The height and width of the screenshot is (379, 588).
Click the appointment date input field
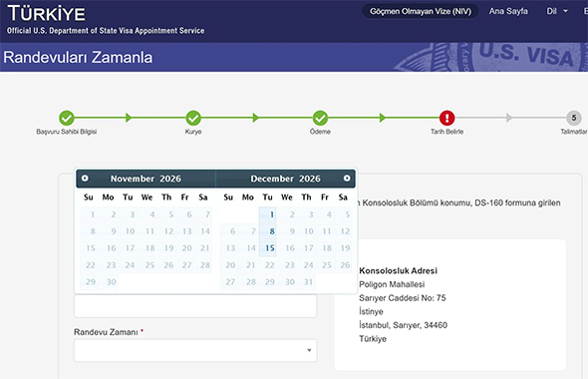(195, 306)
